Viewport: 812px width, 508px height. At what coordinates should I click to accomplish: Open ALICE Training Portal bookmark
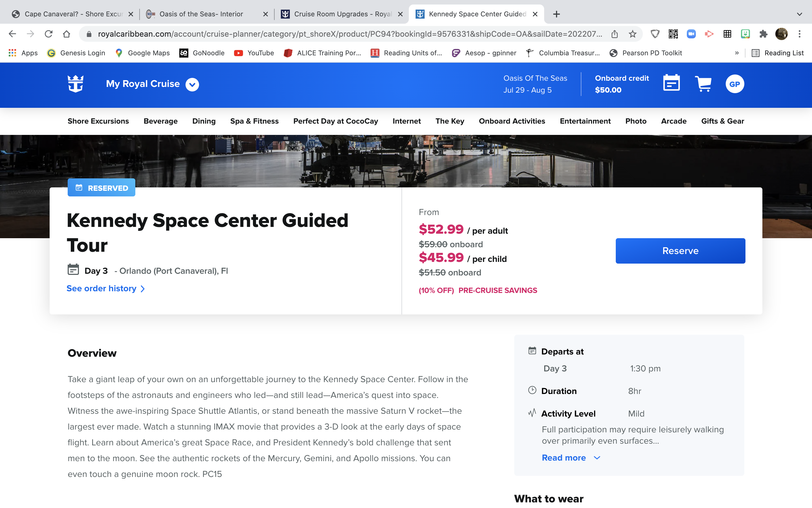(323, 53)
